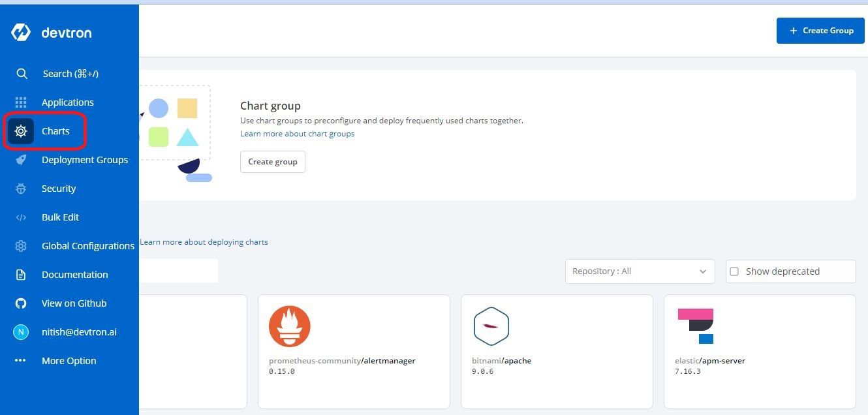
Task: Click the Bulk Edit code icon
Action: pyautogui.click(x=21, y=217)
